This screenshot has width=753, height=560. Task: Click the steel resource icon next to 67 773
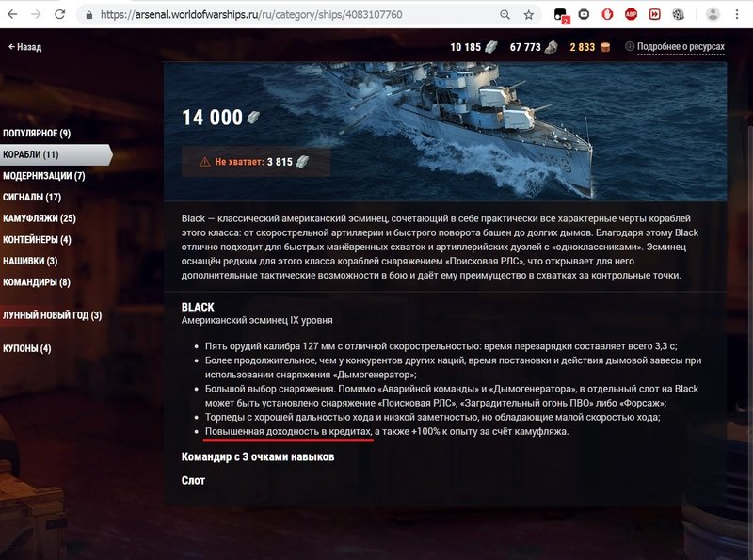[x=551, y=46]
